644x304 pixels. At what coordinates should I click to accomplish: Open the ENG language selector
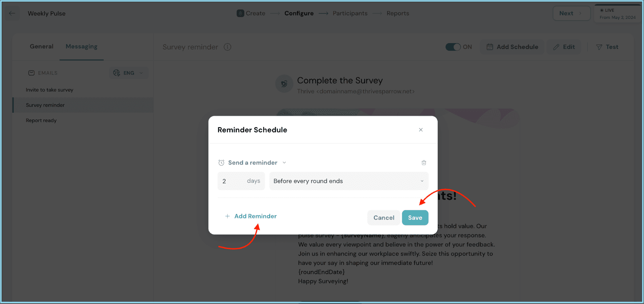[x=129, y=73]
